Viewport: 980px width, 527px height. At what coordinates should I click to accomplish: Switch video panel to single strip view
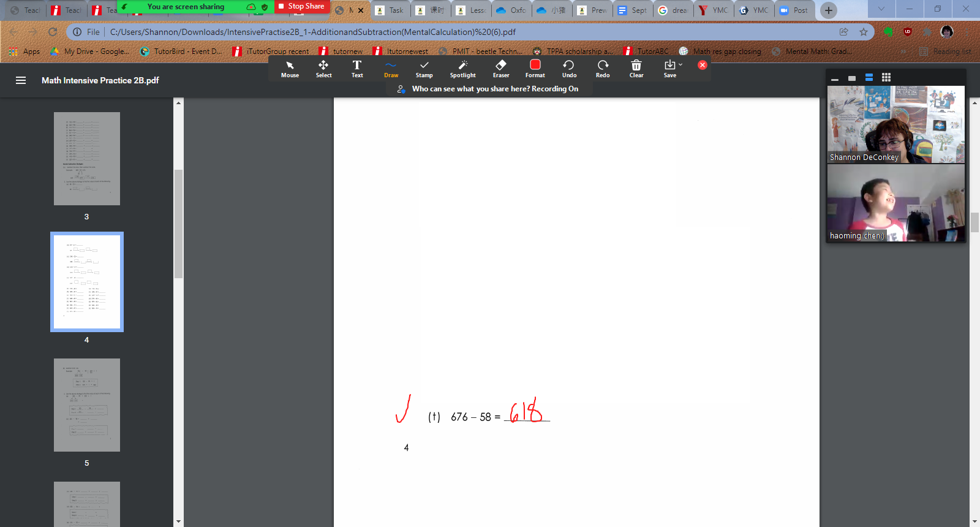[x=852, y=78]
